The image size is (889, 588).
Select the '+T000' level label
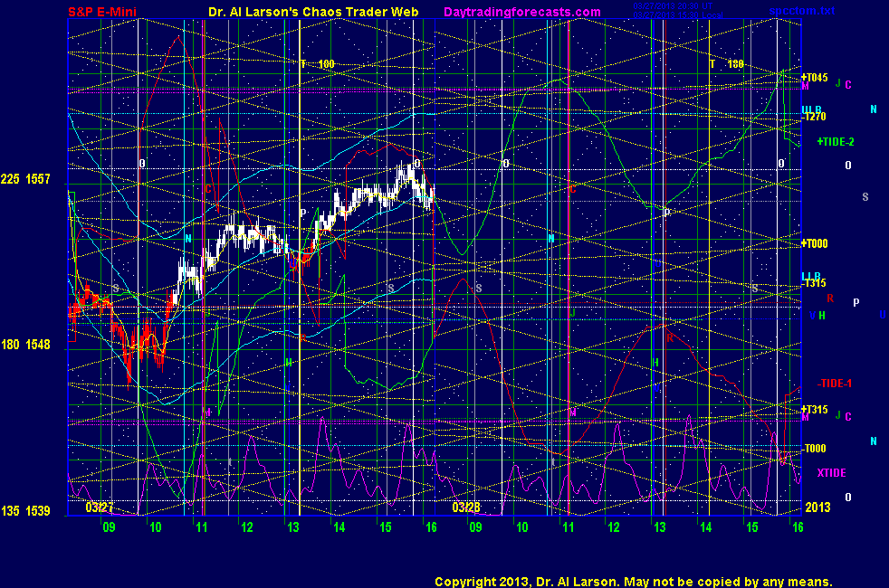coord(815,243)
